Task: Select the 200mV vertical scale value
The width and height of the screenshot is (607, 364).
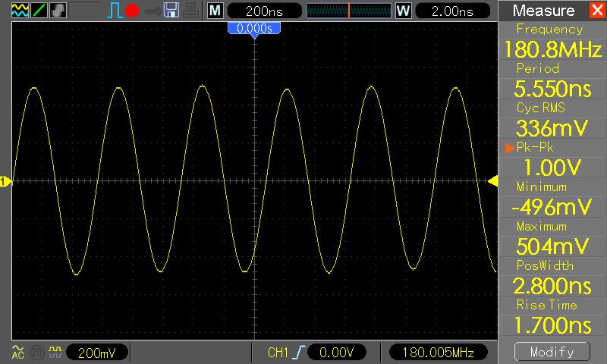Action: [97, 353]
